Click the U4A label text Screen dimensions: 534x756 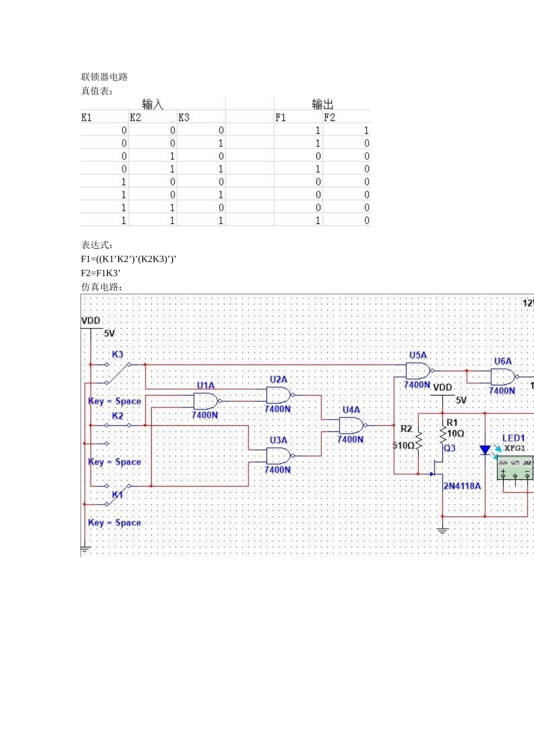[x=351, y=410]
